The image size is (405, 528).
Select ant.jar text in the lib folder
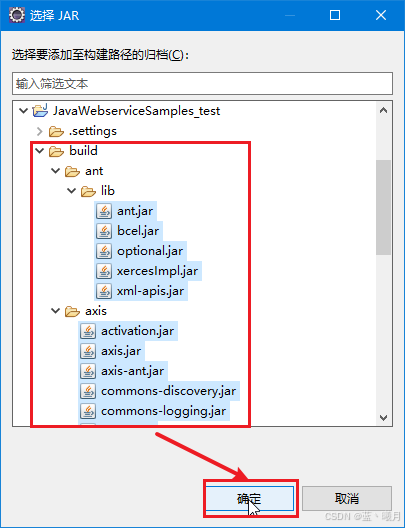[135, 211]
